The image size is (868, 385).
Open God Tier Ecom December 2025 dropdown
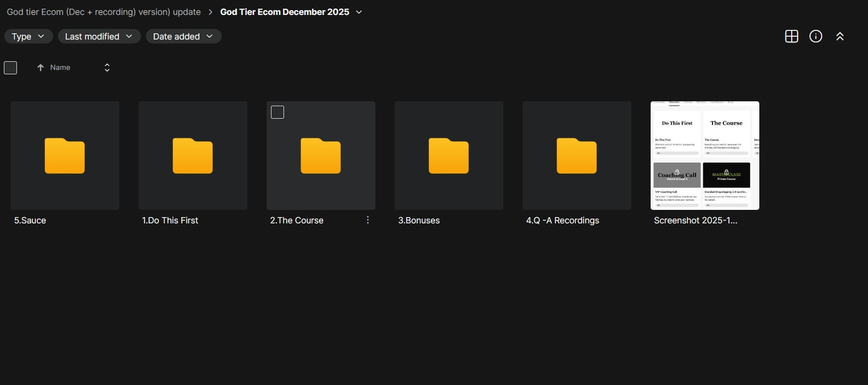pos(359,12)
